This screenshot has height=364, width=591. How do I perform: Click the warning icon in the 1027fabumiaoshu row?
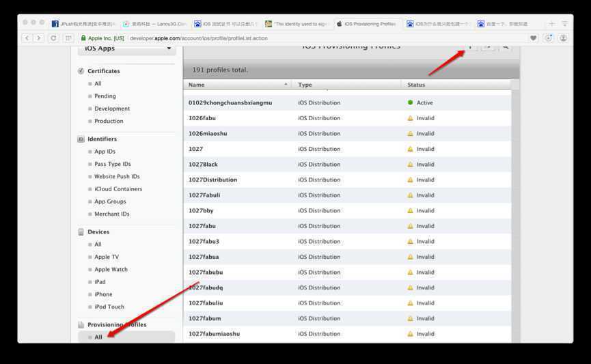410,334
